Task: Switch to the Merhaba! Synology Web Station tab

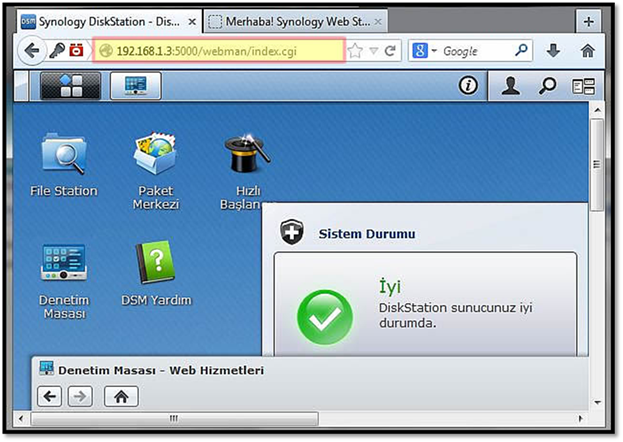Action: click(x=290, y=21)
